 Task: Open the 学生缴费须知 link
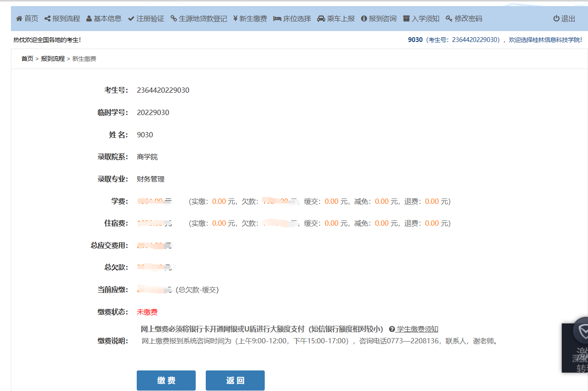coord(417,329)
